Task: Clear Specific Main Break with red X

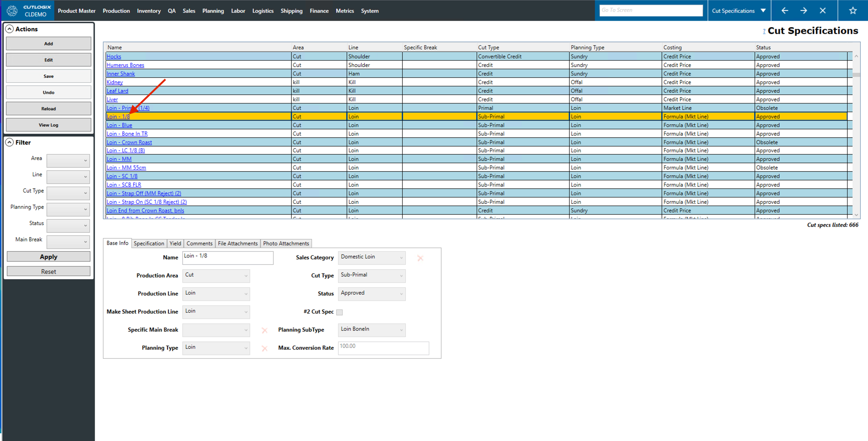Action: [265, 330]
